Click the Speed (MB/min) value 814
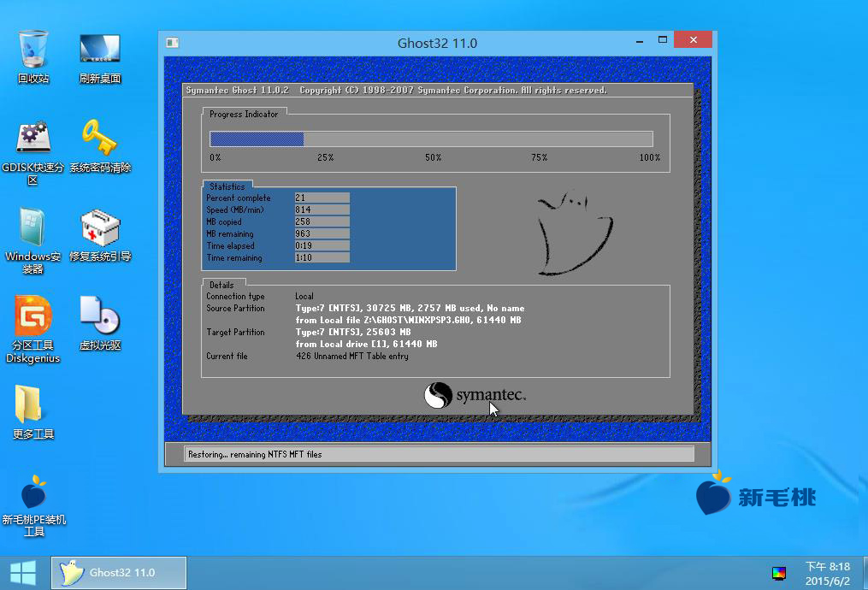 322,209
